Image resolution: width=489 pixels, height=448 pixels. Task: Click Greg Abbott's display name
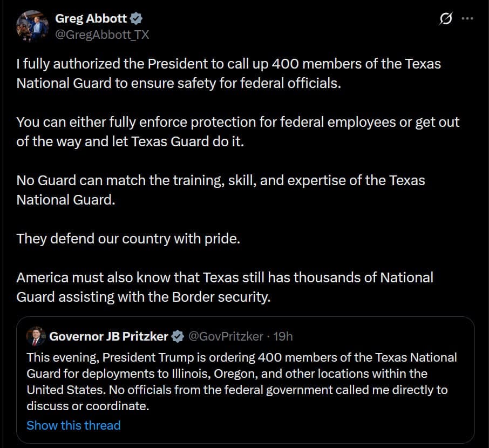[x=91, y=17]
